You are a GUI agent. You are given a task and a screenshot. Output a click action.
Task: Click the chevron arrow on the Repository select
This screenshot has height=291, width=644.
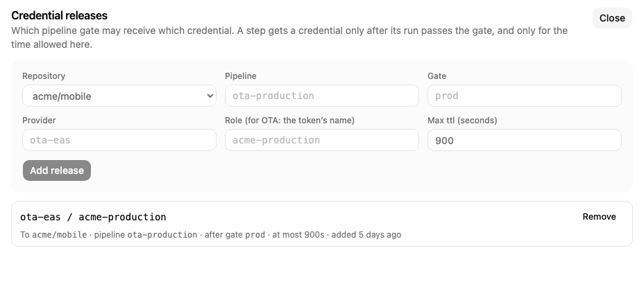click(210, 96)
